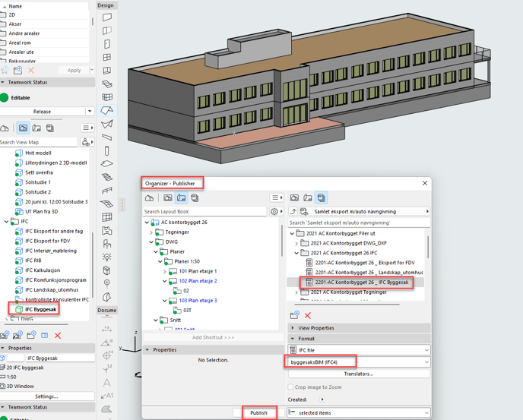Create new folder in Organizer publisher set
Viewport: 523px width, 420px height.
[295, 315]
